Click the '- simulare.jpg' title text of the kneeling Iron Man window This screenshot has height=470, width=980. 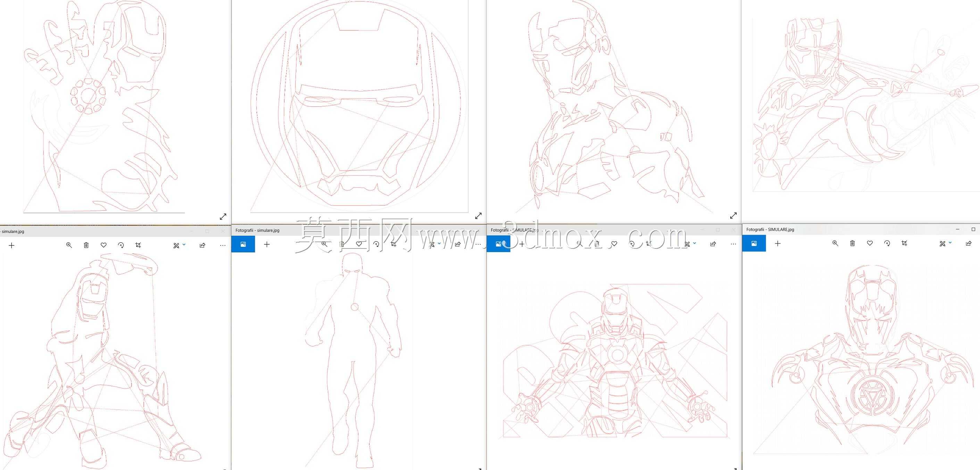click(12, 231)
